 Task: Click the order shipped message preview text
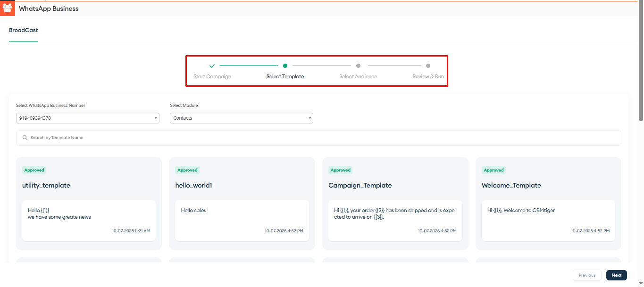[x=394, y=213]
